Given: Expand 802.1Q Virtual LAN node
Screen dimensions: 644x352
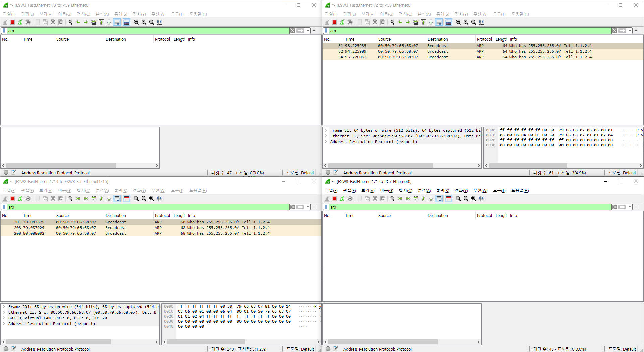Looking at the screenshot, I should tap(4, 318).
